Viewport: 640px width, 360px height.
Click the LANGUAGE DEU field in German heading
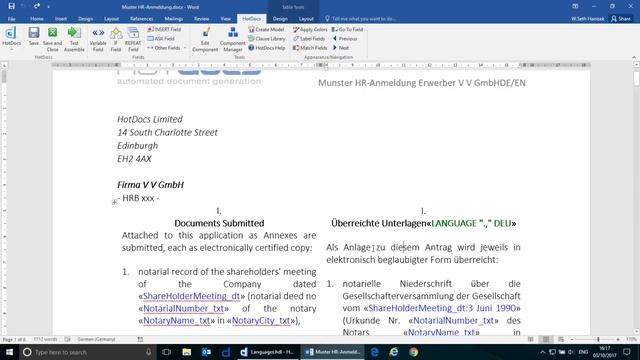point(471,223)
